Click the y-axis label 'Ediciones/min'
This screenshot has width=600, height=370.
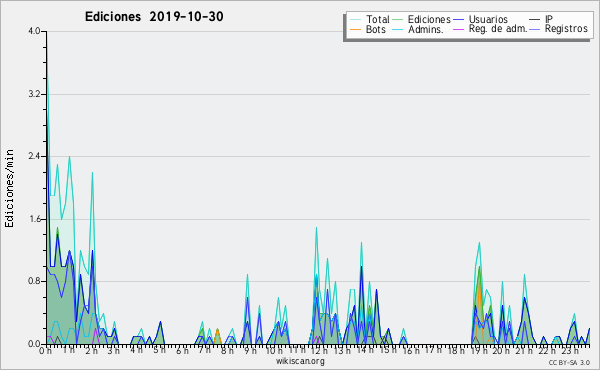(x=9, y=188)
